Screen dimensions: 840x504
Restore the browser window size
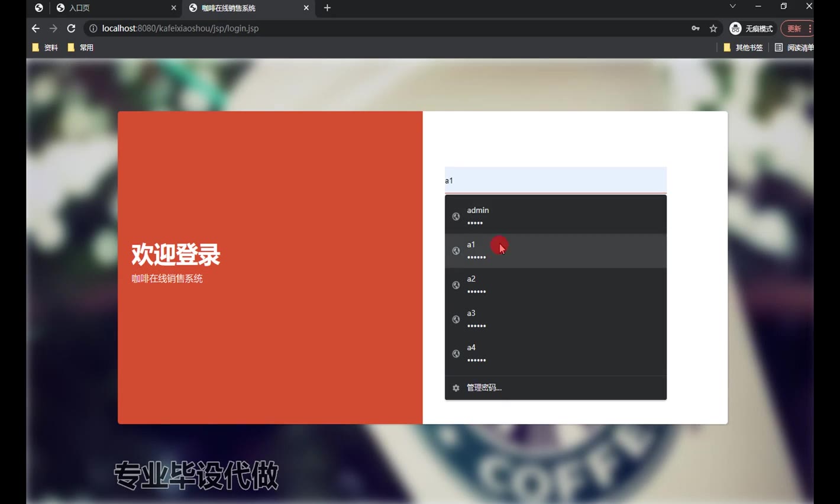[784, 7]
